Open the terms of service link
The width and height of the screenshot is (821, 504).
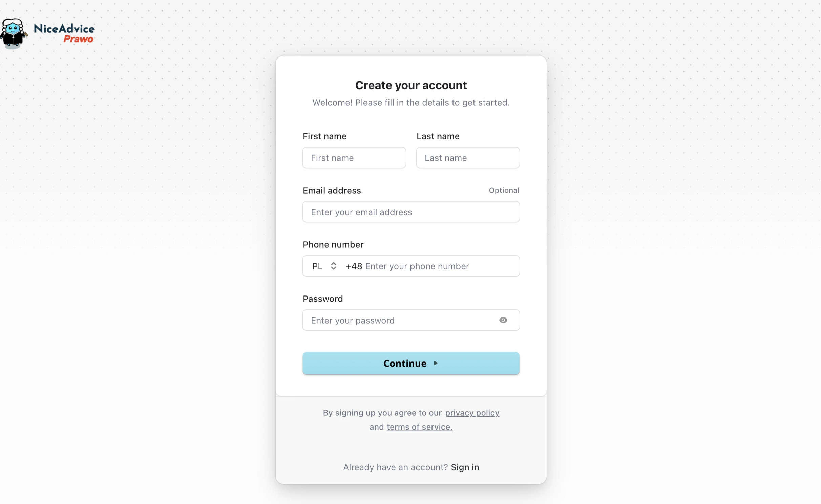[420, 427]
